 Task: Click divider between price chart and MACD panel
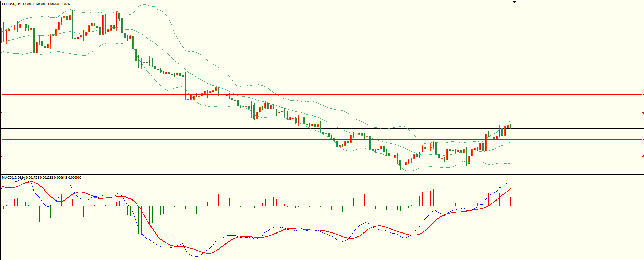coord(322,174)
